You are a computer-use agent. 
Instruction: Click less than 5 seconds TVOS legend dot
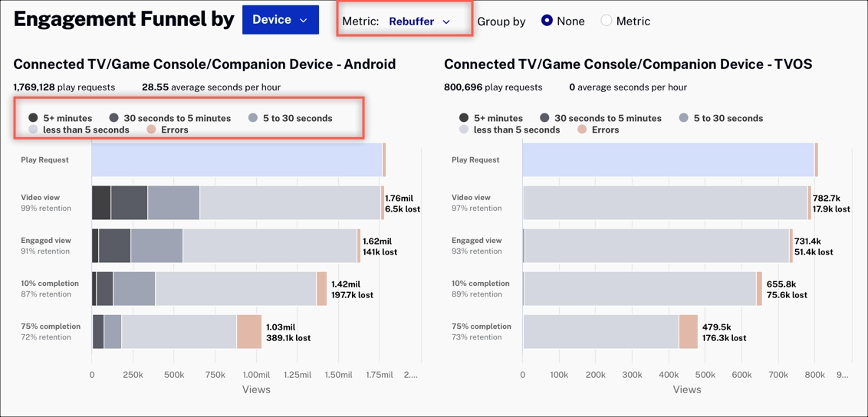pos(464,130)
